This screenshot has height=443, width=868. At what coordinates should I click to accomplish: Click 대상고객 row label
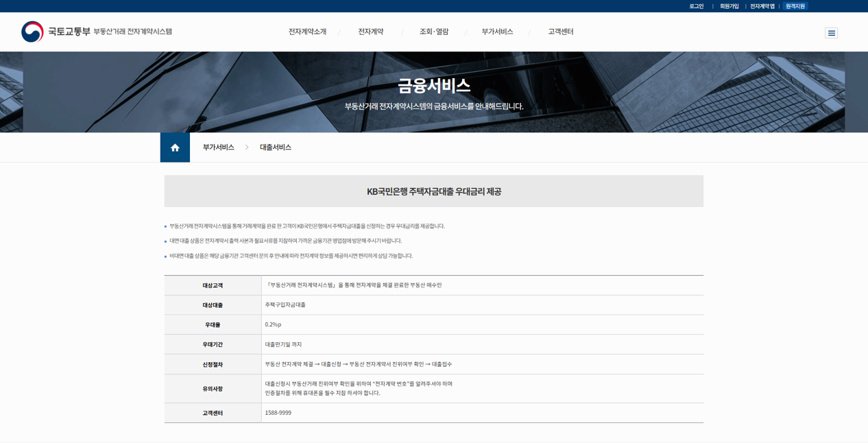pos(213,285)
